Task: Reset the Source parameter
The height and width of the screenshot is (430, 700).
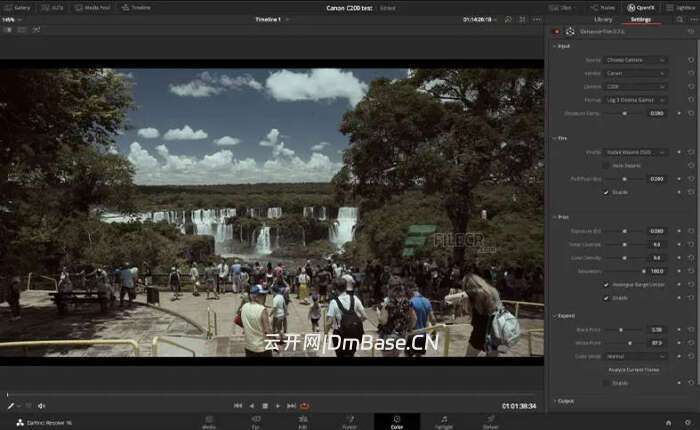Action: (x=691, y=60)
